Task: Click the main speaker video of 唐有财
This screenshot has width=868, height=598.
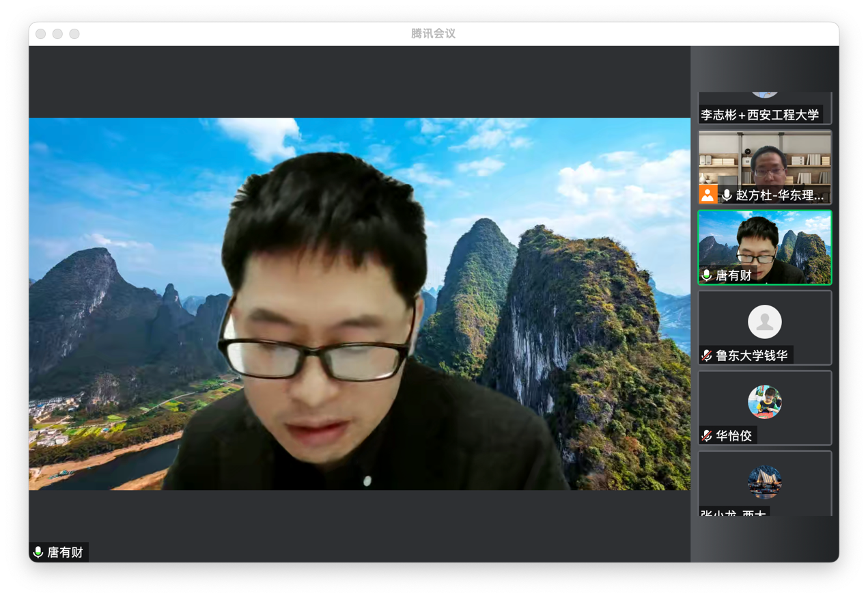Action: pyautogui.click(x=359, y=304)
